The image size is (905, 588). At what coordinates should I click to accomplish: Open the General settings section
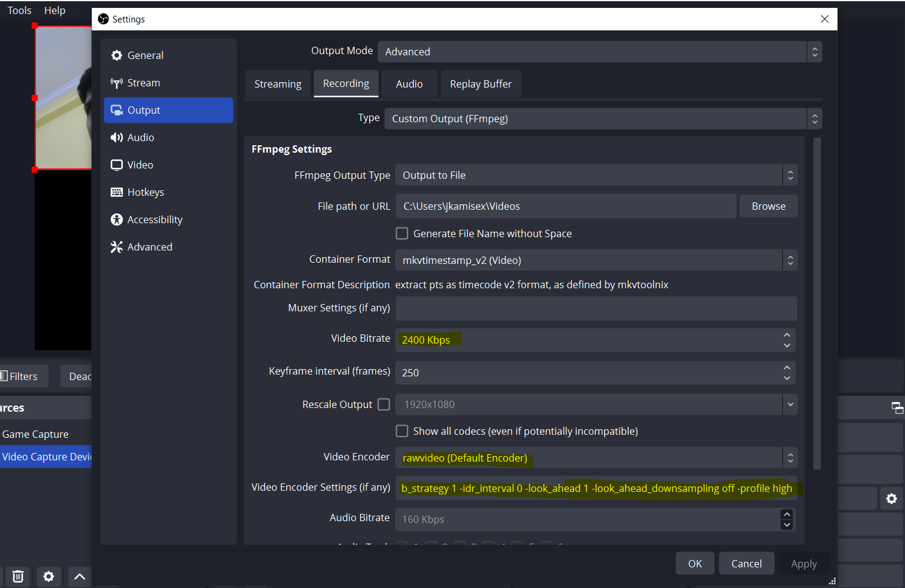pyautogui.click(x=145, y=55)
